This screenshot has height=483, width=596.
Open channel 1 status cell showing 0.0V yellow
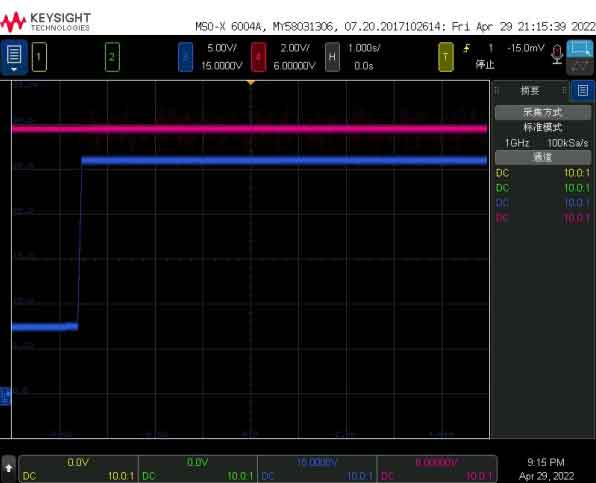(78, 469)
